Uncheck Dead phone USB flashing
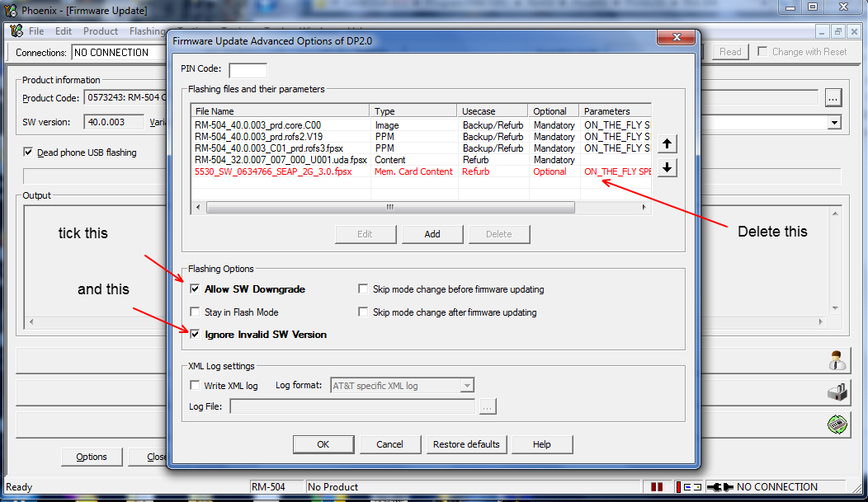 [x=28, y=152]
